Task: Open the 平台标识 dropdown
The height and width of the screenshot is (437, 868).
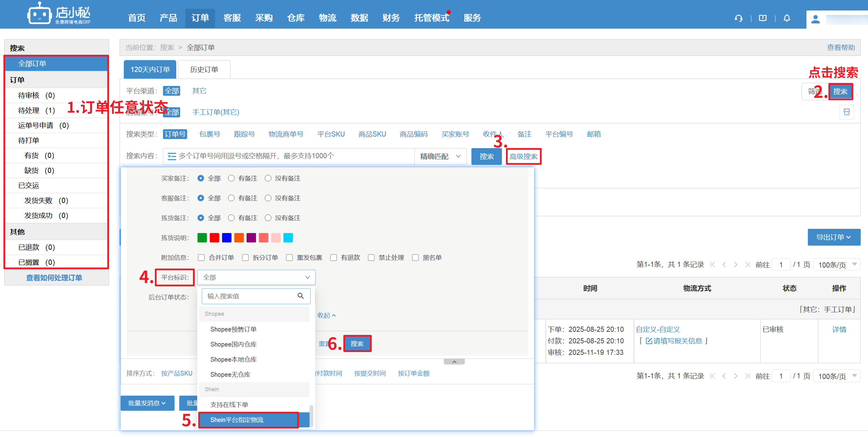Action: tap(256, 277)
